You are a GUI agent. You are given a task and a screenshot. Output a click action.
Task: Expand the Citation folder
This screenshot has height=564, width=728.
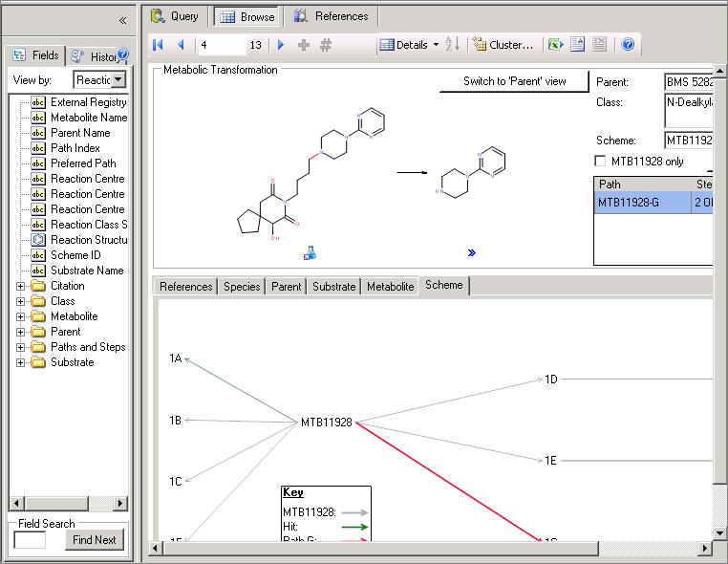[21, 286]
